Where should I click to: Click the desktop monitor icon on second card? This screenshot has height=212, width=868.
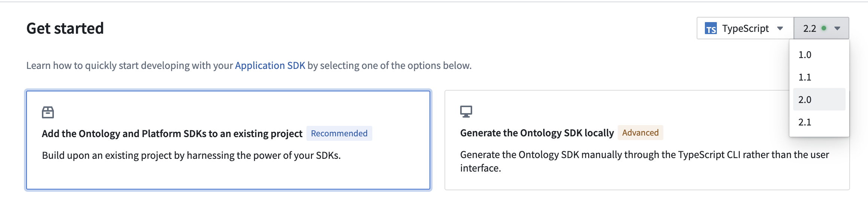pos(466,111)
